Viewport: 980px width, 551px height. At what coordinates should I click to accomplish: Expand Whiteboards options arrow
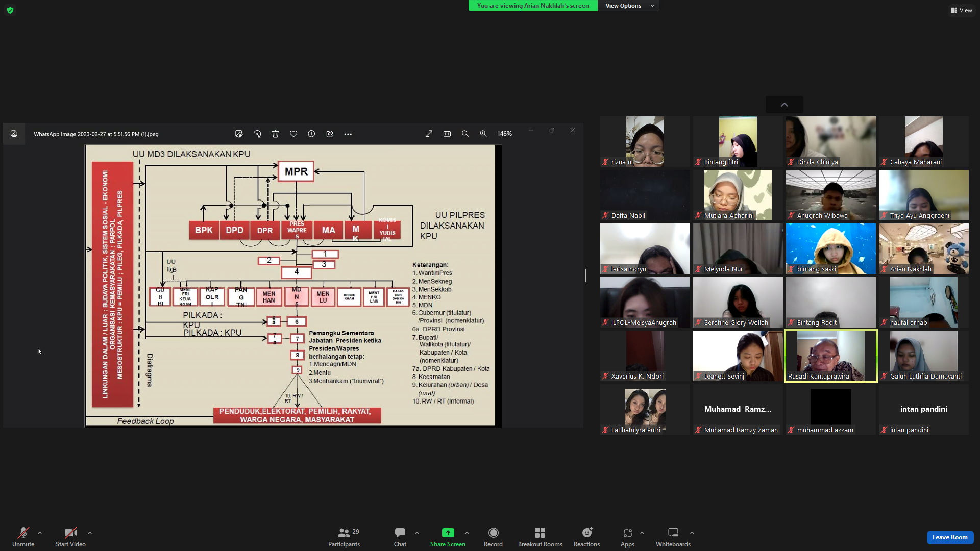click(x=692, y=533)
